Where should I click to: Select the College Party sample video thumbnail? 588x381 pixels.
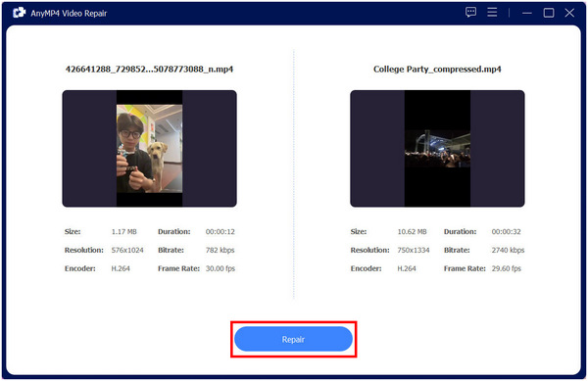437,148
